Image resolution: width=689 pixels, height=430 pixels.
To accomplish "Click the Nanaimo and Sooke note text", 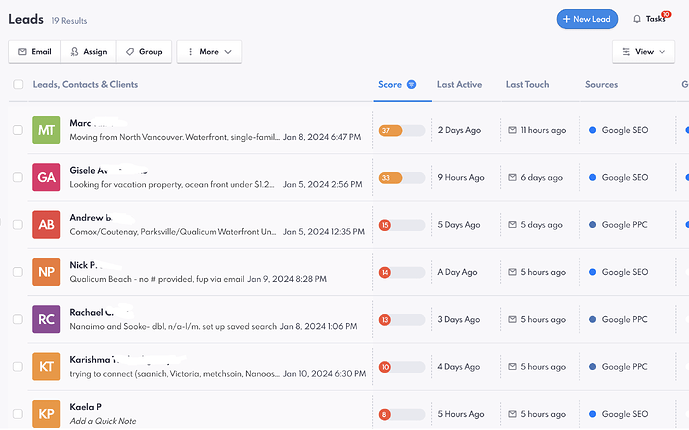I will pyautogui.click(x=173, y=326).
